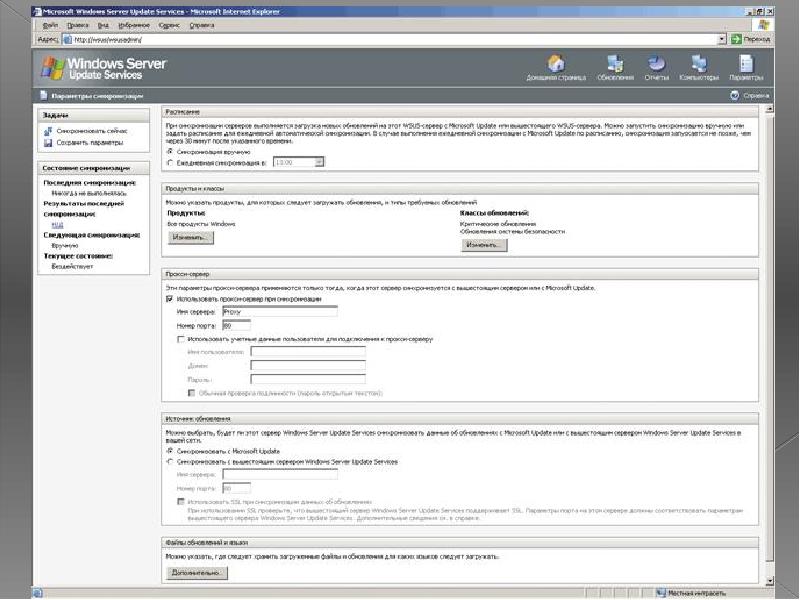Click the Задачи panel header
800x600 pixels.
[x=94, y=115]
